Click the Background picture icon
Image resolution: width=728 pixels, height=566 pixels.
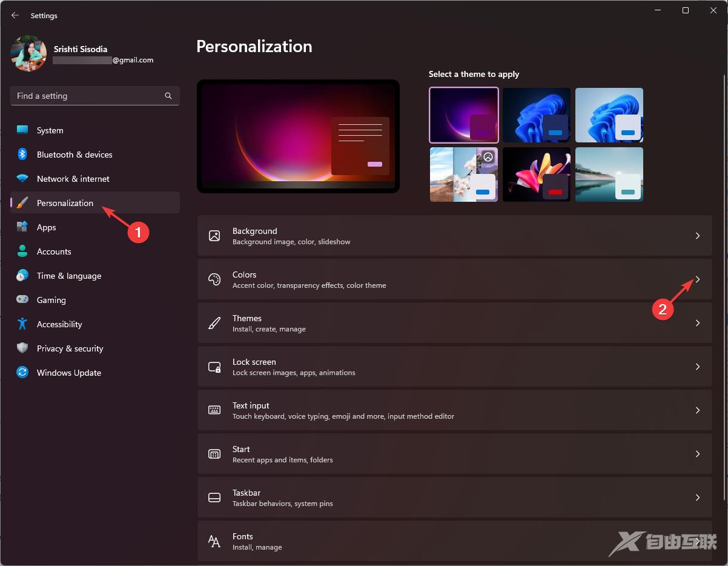(x=214, y=236)
